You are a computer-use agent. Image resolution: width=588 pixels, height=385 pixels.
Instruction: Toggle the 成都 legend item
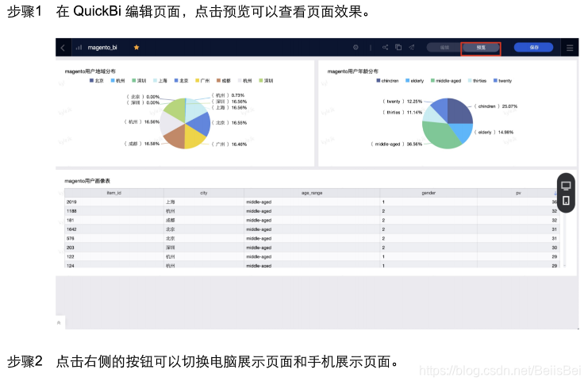pos(224,81)
